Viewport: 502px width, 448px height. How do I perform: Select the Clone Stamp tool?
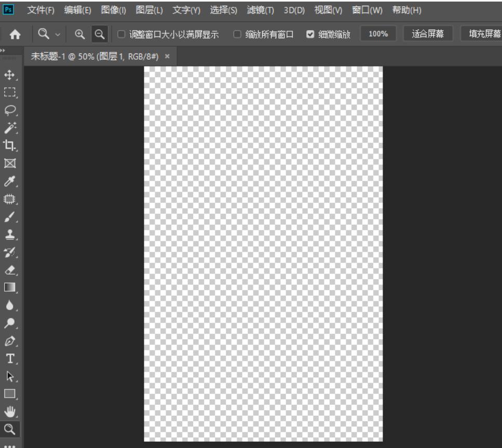pyautogui.click(x=10, y=234)
